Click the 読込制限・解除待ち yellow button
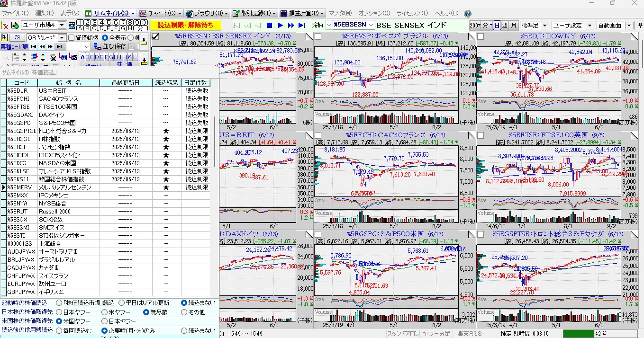The width and height of the screenshot is (644, 338). point(185,25)
